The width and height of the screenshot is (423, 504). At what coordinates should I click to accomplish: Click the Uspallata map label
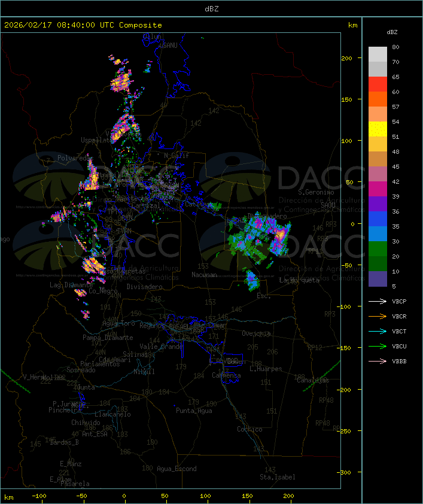pyautogui.click(x=96, y=140)
